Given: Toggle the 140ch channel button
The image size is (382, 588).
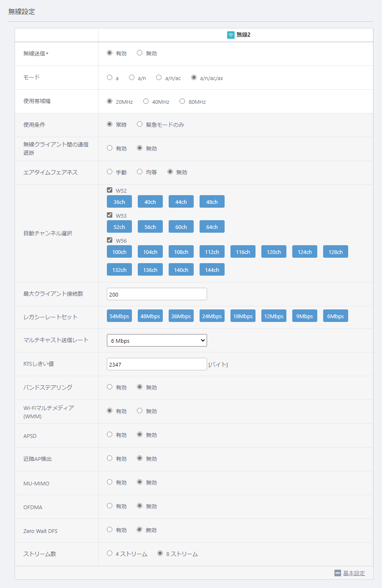Looking at the screenshot, I should [181, 270].
